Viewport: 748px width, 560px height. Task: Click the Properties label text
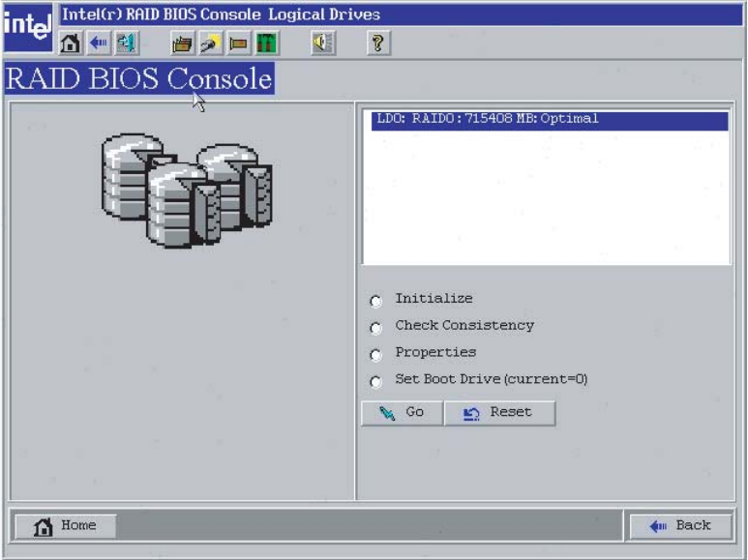435,352
